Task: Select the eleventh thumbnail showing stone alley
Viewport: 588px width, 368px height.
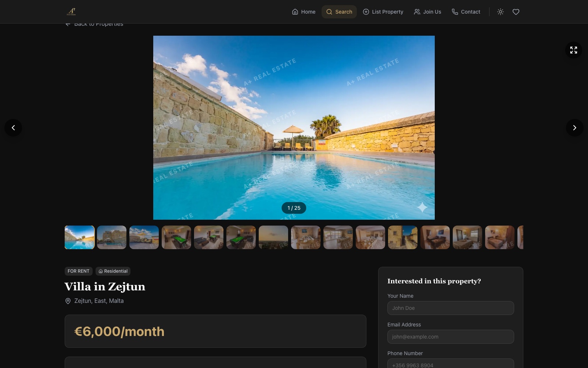Action: [x=403, y=237]
